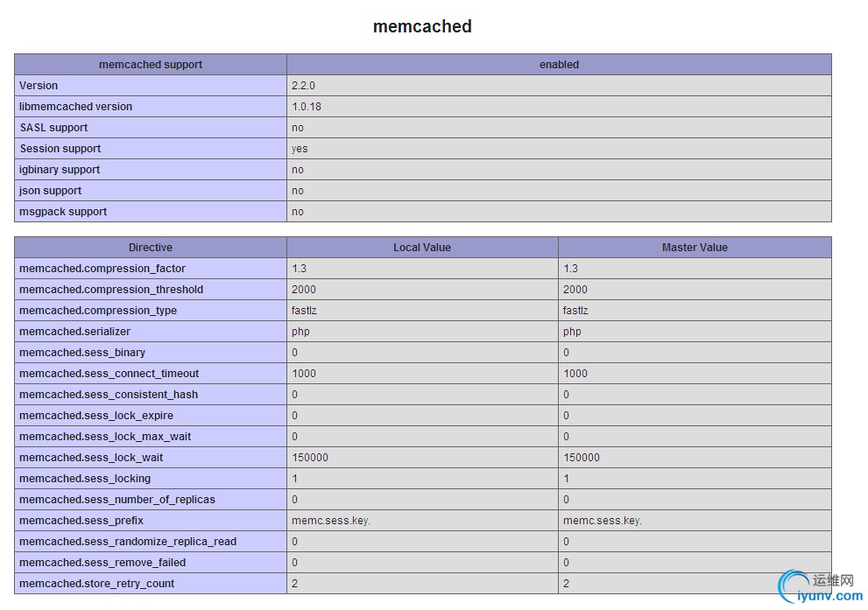Click local value fastlz for compression_type
The width and height of the screenshot is (868, 610).
click(304, 311)
